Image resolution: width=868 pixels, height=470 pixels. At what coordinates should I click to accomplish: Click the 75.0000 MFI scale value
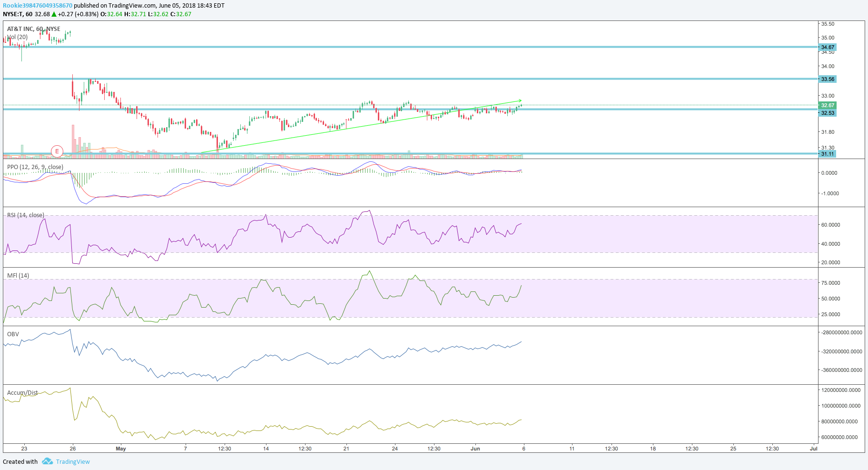pos(830,283)
